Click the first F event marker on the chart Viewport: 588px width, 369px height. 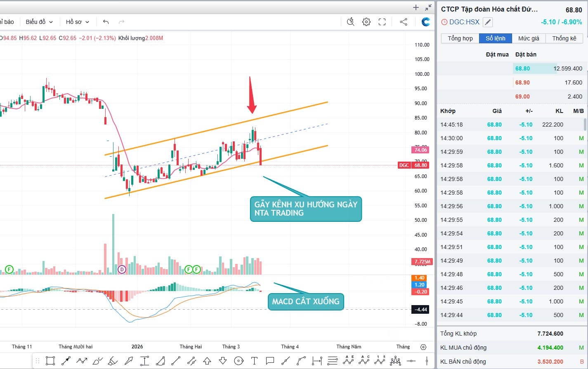9,270
